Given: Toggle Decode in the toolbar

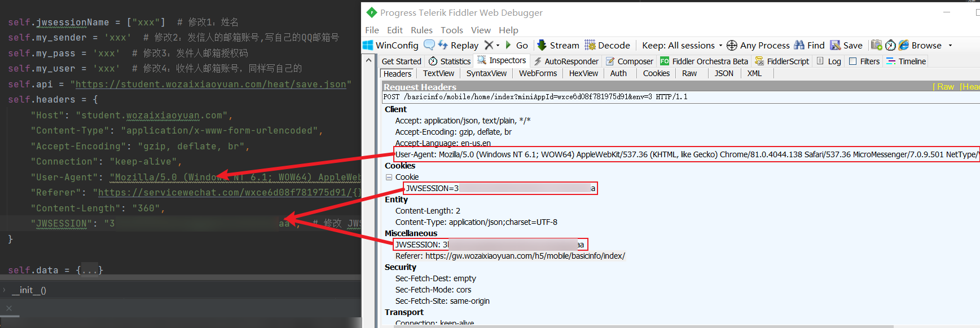Looking at the screenshot, I should click(x=607, y=45).
